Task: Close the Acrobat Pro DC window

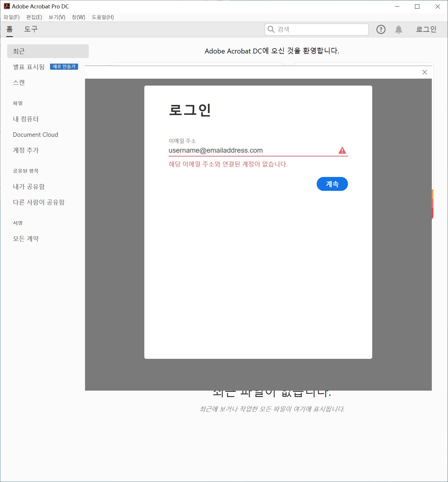Action: [x=438, y=6]
